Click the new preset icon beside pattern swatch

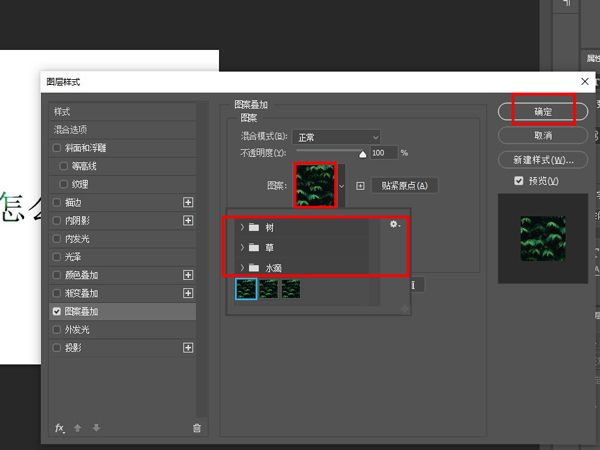360,186
